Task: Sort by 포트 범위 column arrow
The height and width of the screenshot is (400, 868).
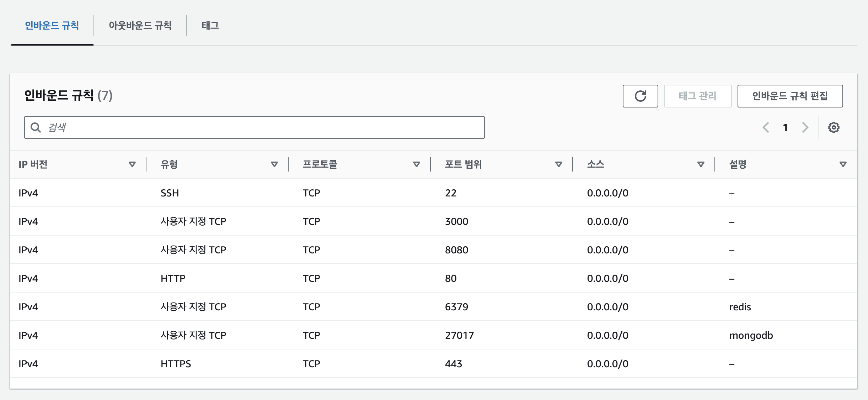Action: click(x=558, y=164)
